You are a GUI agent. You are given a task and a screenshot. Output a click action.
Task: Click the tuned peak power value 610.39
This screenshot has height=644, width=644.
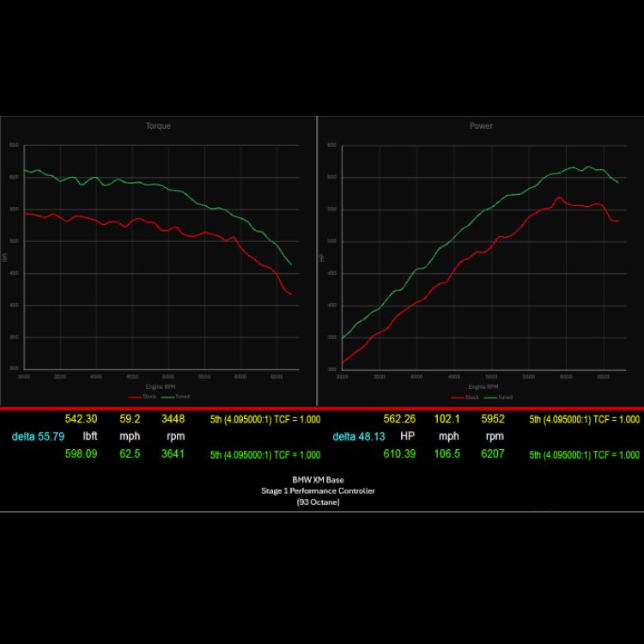pyautogui.click(x=399, y=454)
